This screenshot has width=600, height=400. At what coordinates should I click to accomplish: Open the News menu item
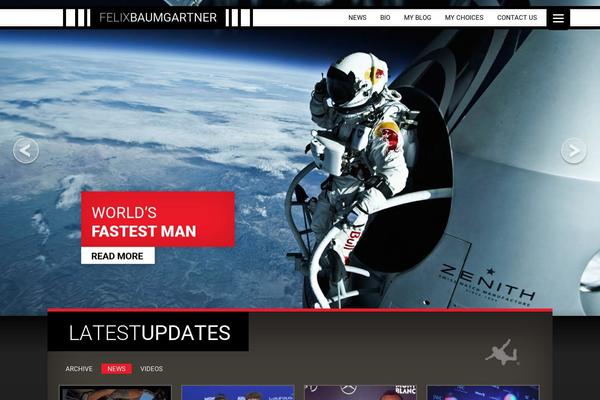(357, 18)
